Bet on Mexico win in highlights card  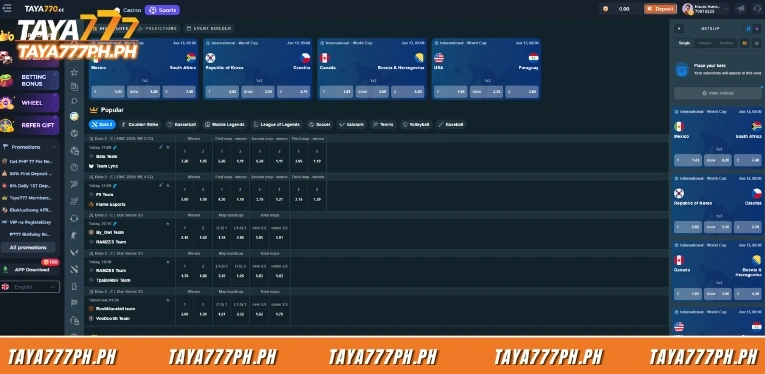(x=108, y=92)
